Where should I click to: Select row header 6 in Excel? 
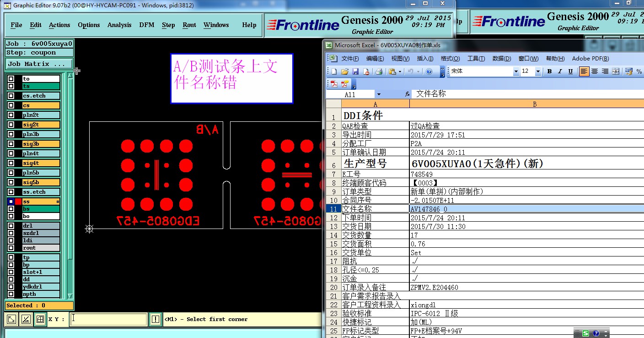pos(334,164)
